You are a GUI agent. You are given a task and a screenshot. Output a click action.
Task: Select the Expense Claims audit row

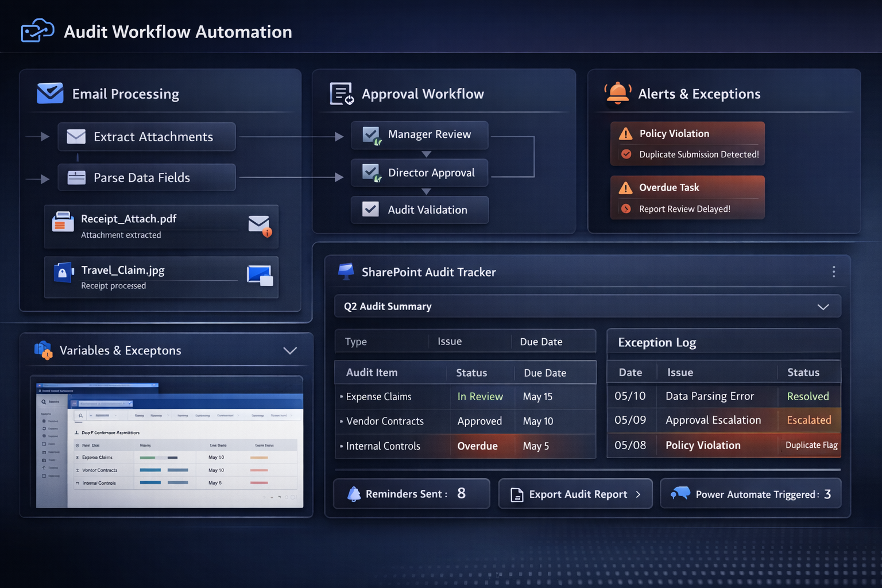click(x=466, y=397)
